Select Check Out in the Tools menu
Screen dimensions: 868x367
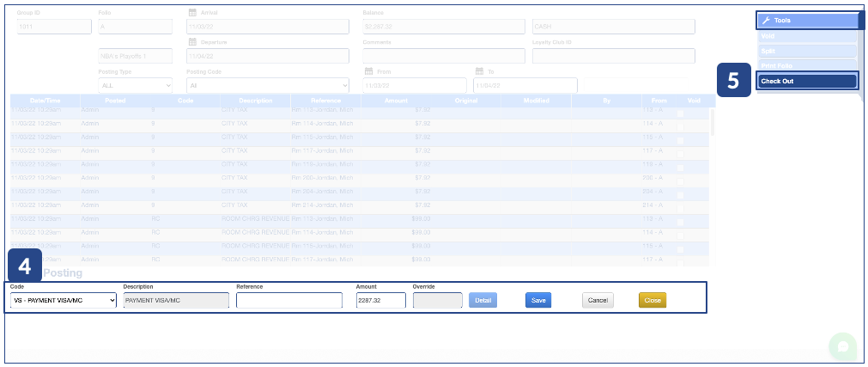click(807, 82)
